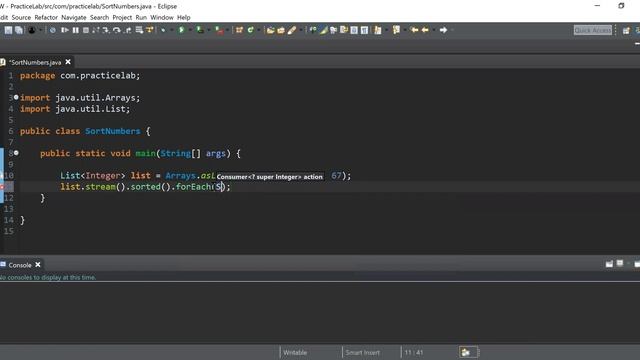Close the Console view
Image resolution: width=640 pixels, height=360 pixels.
pyautogui.click(x=38, y=264)
